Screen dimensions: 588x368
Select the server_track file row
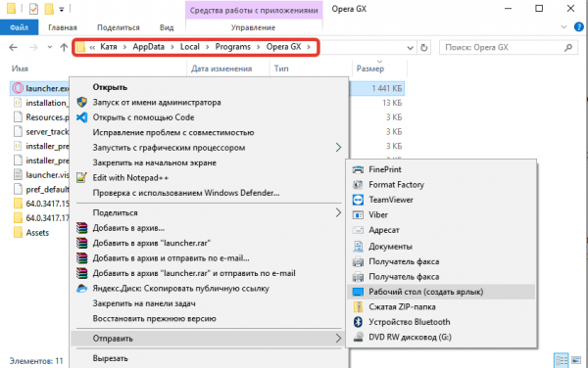point(41,132)
